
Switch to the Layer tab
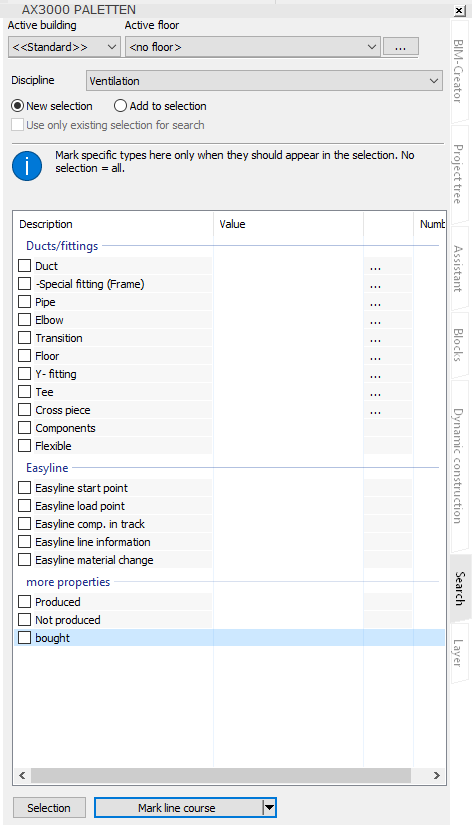point(459,653)
